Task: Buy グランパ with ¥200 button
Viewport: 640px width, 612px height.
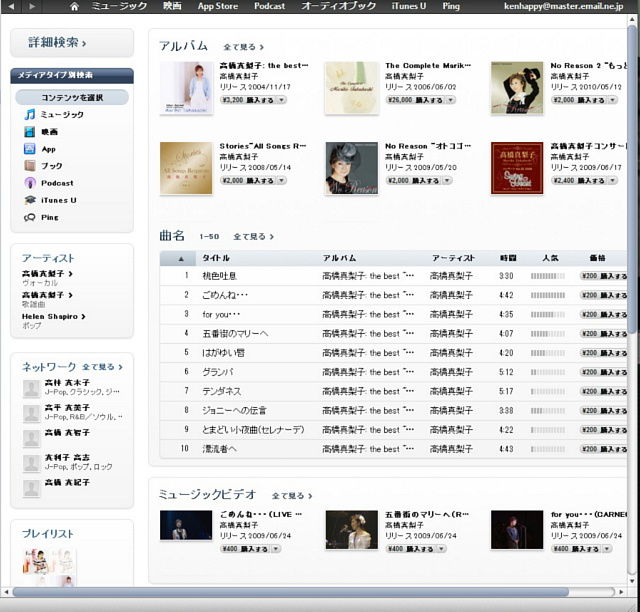Action: tap(603, 372)
